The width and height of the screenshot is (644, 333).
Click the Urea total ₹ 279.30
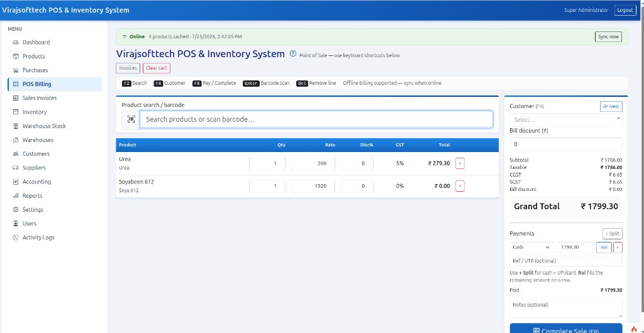pos(438,163)
